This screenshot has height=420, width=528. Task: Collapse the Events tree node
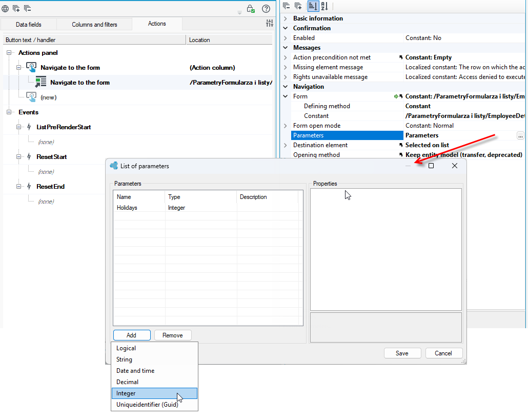point(9,112)
